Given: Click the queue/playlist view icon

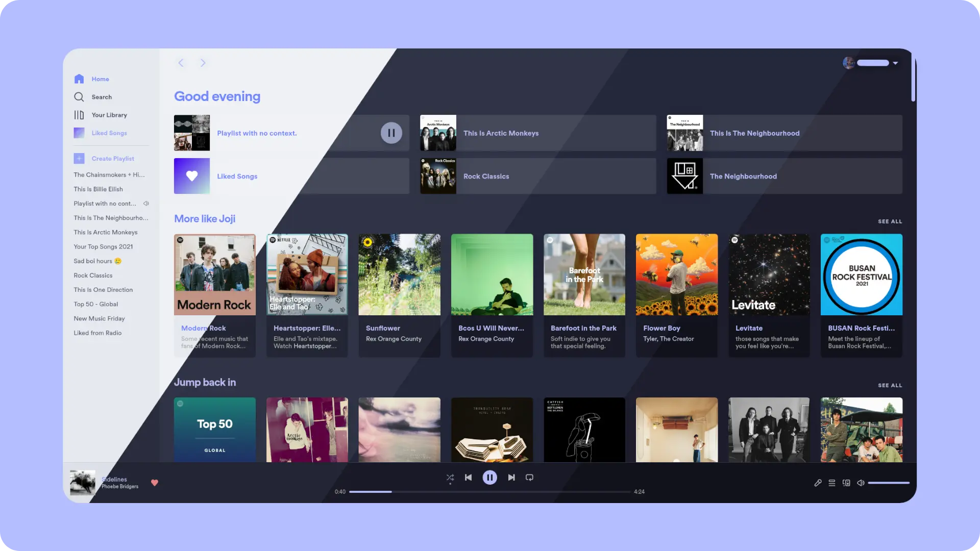Looking at the screenshot, I should tap(831, 482).
